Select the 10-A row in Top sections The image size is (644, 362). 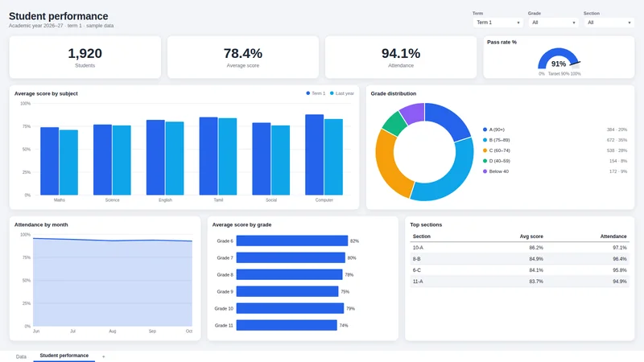519,248
